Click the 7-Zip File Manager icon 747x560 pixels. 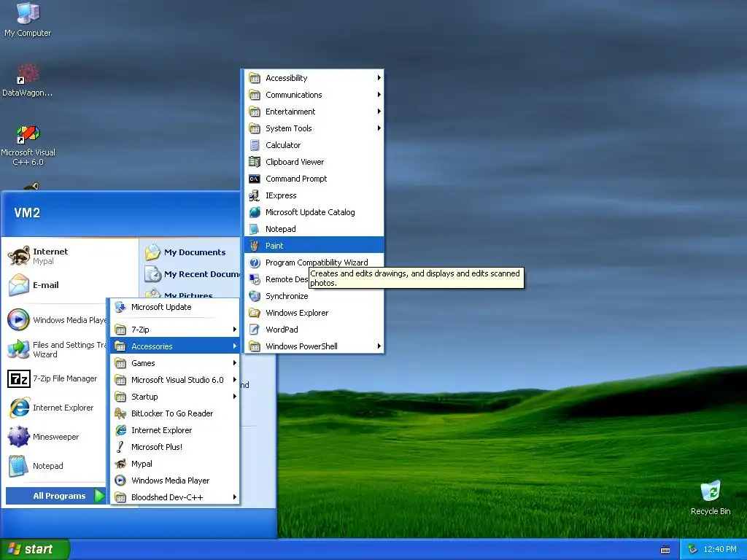(18, 378)
